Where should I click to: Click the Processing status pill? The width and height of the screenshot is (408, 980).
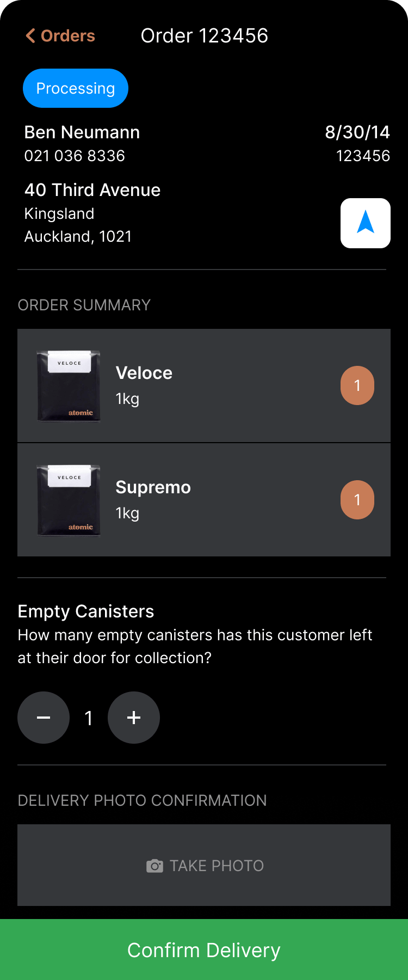[76, 88]
